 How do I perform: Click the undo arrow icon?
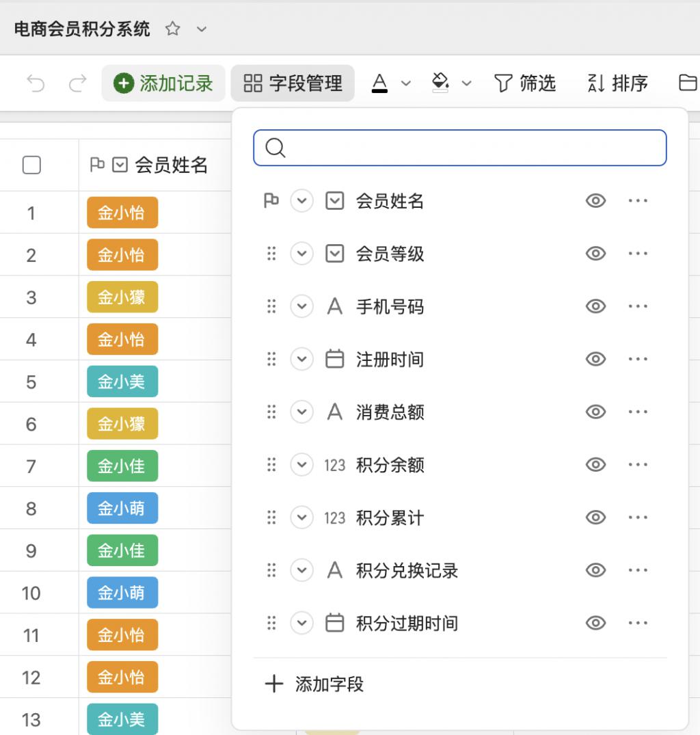coord(36,83)
